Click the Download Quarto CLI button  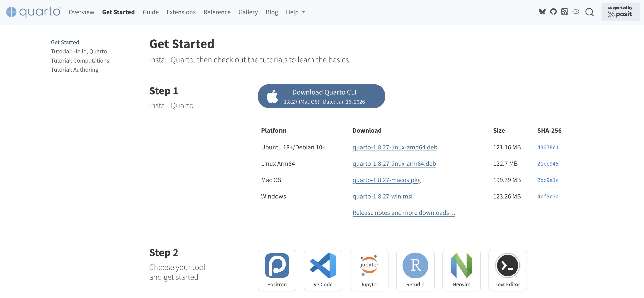321,96
